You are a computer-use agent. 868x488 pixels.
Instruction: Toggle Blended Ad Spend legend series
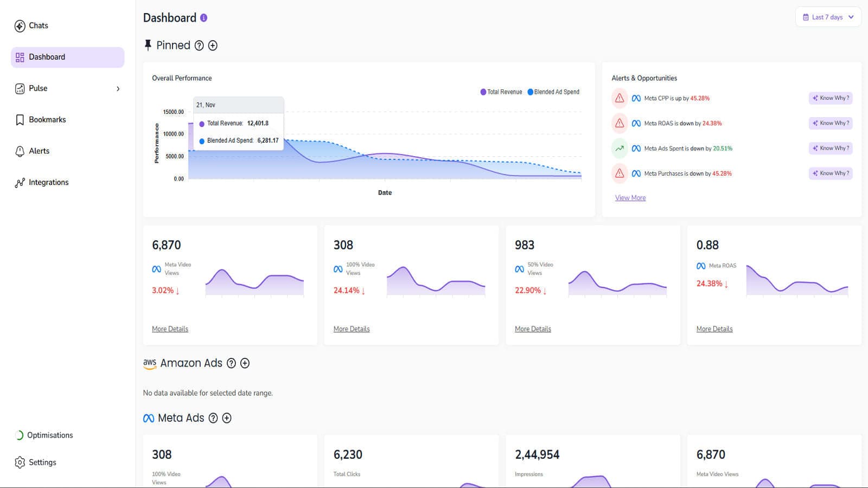(553, 92)
